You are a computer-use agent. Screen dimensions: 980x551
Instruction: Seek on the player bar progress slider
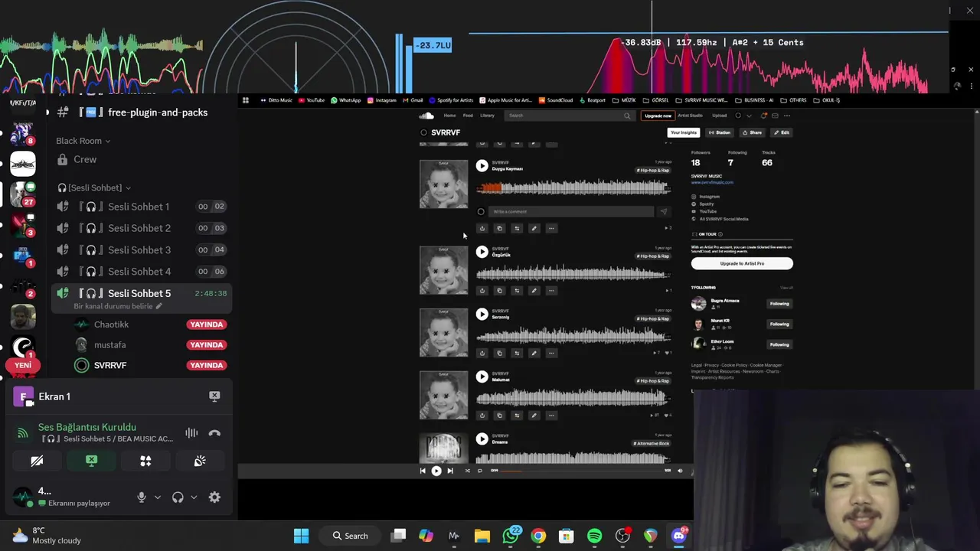581,471
